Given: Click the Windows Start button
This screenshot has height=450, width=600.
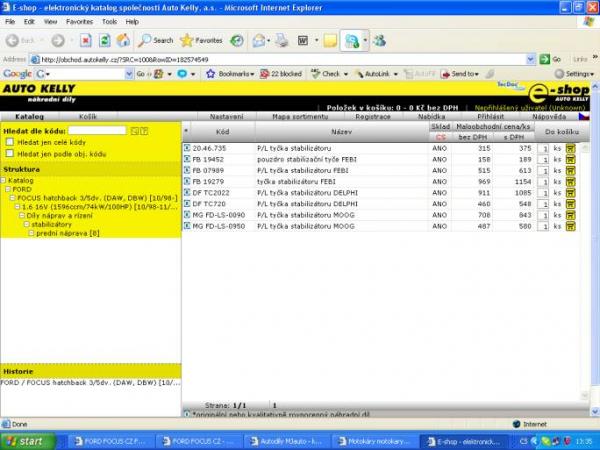Looking at the screenshot, I should [x=24, y=441].
